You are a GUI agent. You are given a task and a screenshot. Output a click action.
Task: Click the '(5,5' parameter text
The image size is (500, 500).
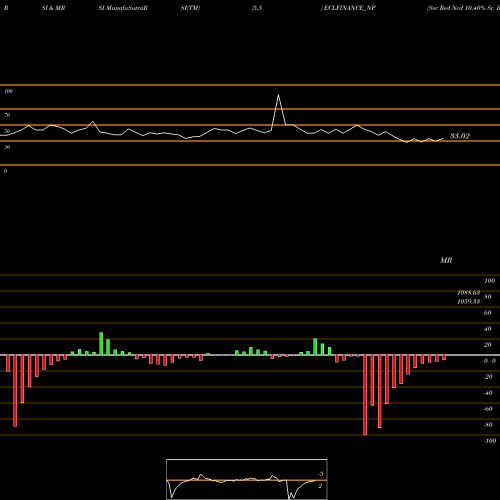[x=257, y=8]
